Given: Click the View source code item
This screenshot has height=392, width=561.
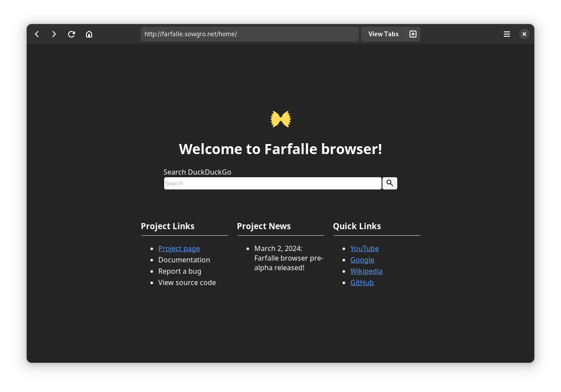Looking at the screenshot, I should tap(187, 282).
